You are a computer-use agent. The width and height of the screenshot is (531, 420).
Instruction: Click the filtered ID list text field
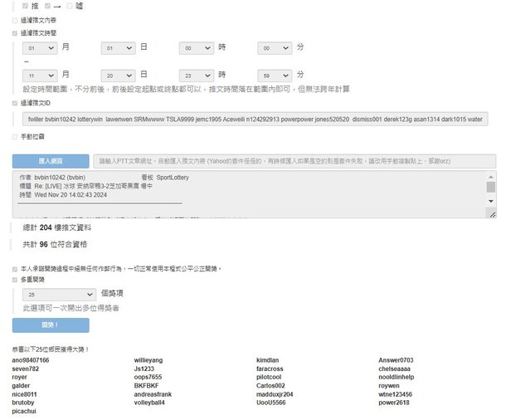point(255,120)
